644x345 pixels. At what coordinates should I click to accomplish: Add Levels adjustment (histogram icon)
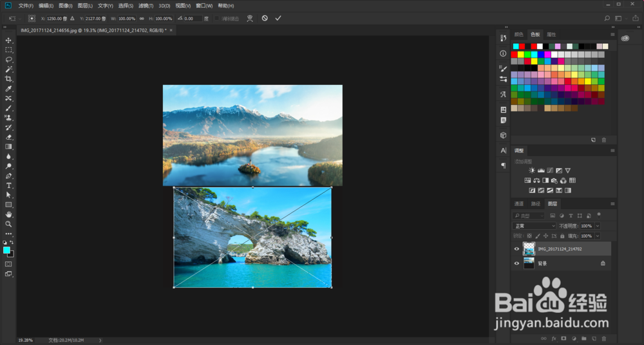(x=541, y=171)
